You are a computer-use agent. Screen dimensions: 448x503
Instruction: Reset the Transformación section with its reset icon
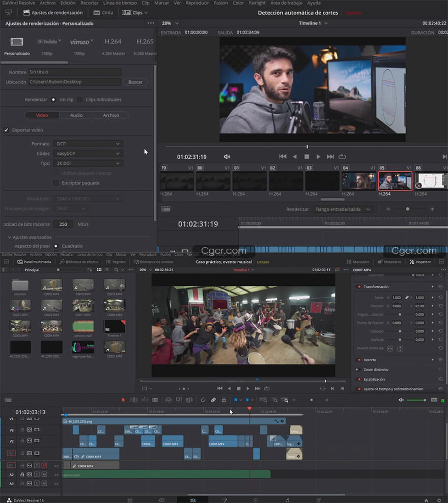441,287
